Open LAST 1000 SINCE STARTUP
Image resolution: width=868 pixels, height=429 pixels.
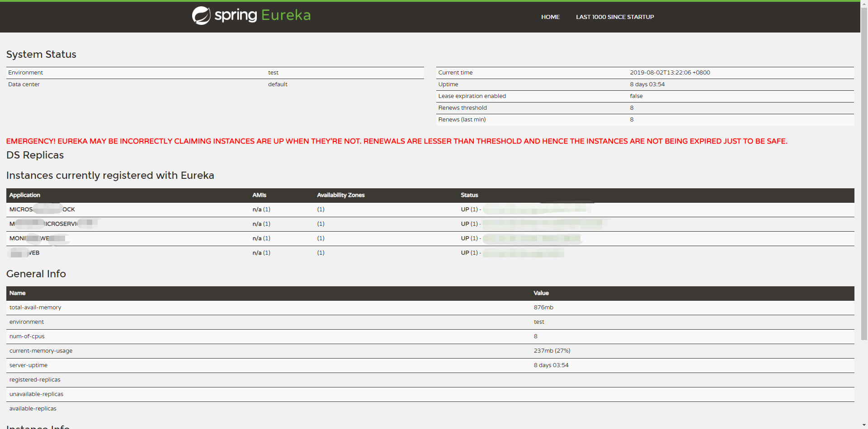tap(615, 17)
